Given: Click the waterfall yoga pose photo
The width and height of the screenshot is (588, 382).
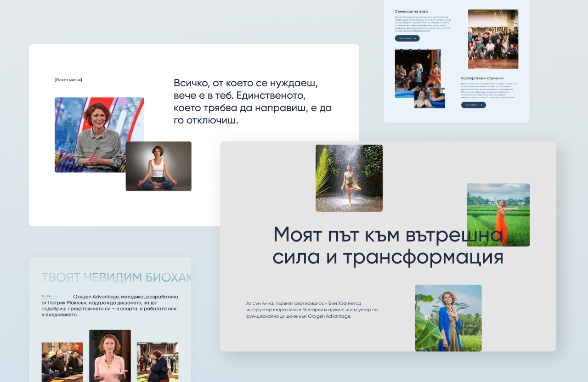Looking at the screenshot, I should coord(349,178).
